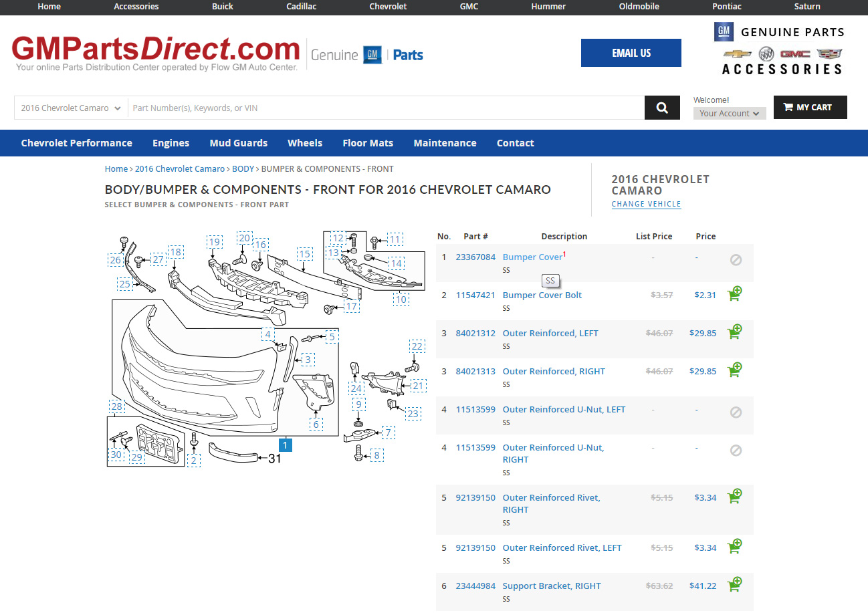The width and height of the screenshot is (868, 613).
Task: Click BODY breadcrumb link
Action: (x=243, y=169)
